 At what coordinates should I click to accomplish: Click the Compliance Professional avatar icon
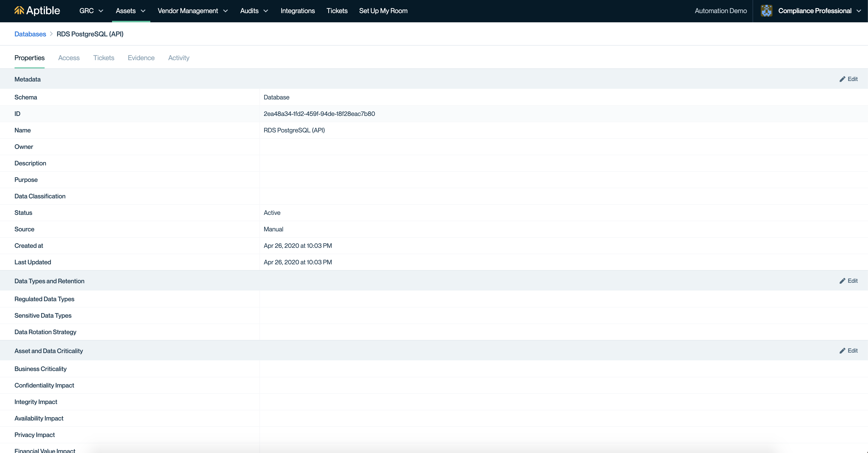767,11
